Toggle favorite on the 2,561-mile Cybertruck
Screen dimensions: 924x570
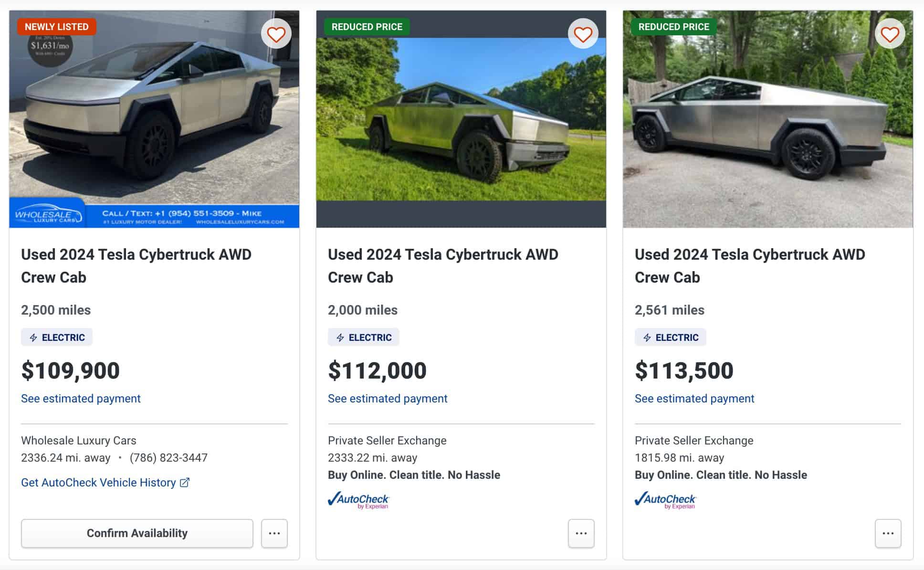890,34
